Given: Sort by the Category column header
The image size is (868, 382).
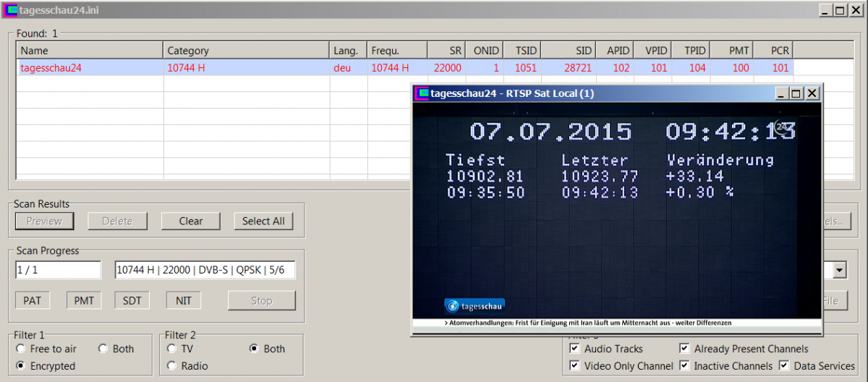Looking at the screenshot, I should pos(247,51).
